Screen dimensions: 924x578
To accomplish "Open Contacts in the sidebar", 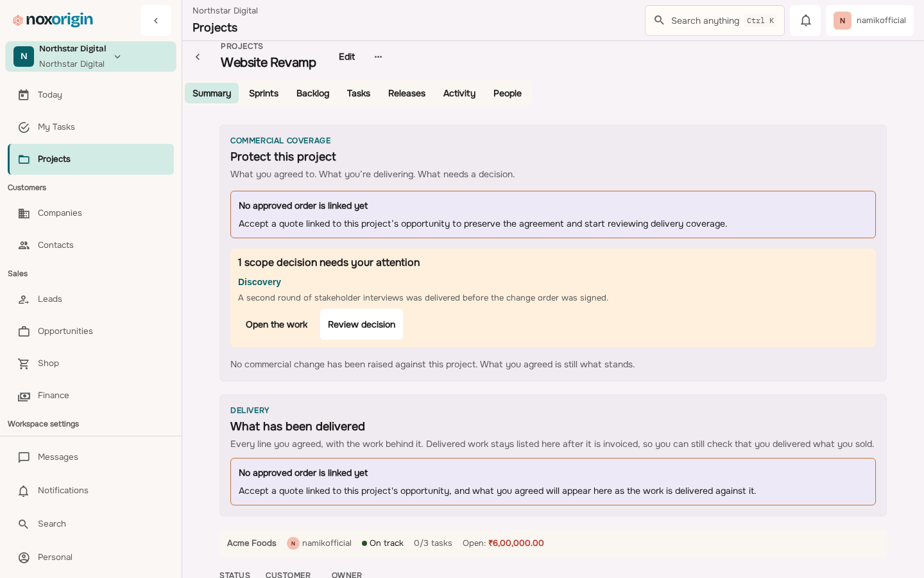I will coord(90,245).
